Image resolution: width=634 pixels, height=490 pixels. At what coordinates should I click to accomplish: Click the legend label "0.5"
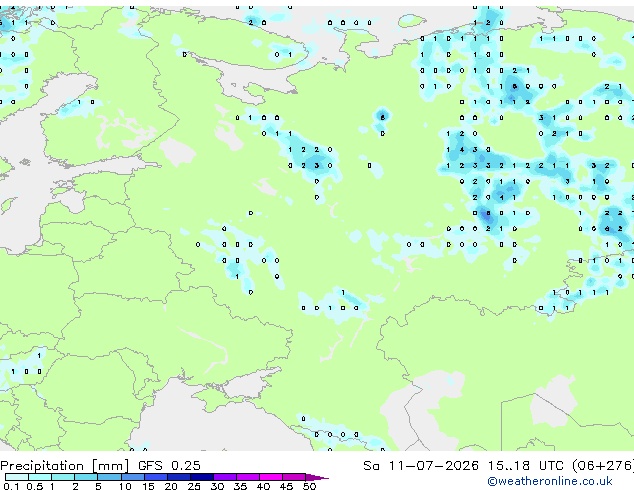(x=34, y=486)
